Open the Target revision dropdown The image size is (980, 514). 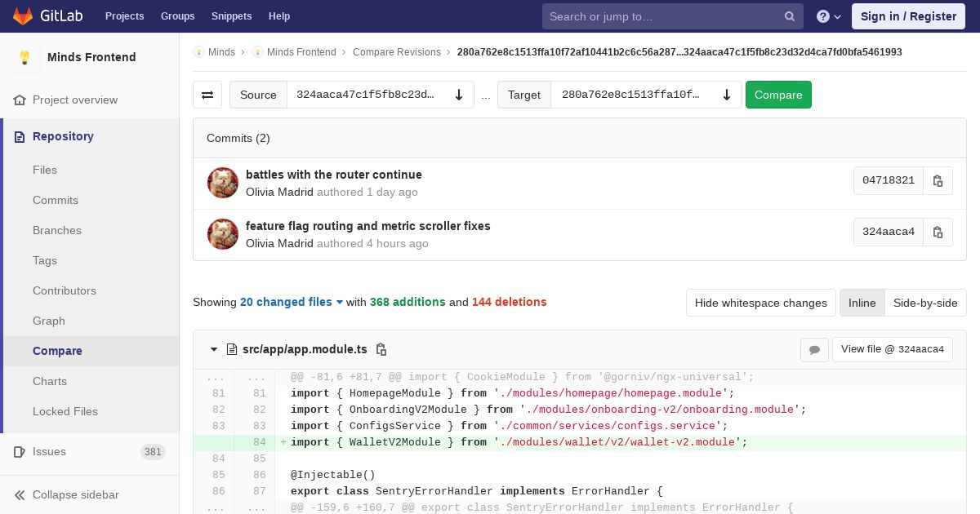(x=646, y=95)
